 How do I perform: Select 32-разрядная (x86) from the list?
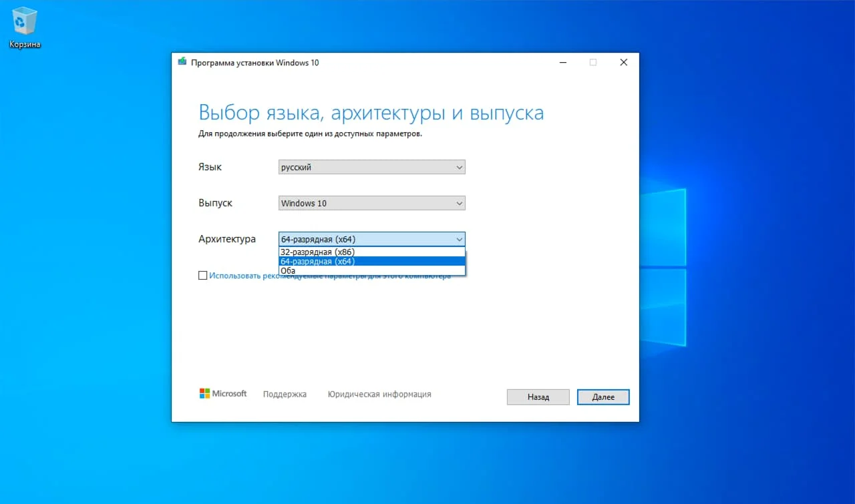click(372, 252)
